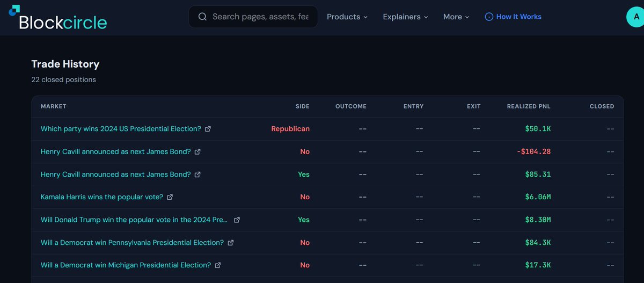Screen dimensions: 644x283
Task: Select the -$104.28 realized PnL value
Action: coord(533,151)
